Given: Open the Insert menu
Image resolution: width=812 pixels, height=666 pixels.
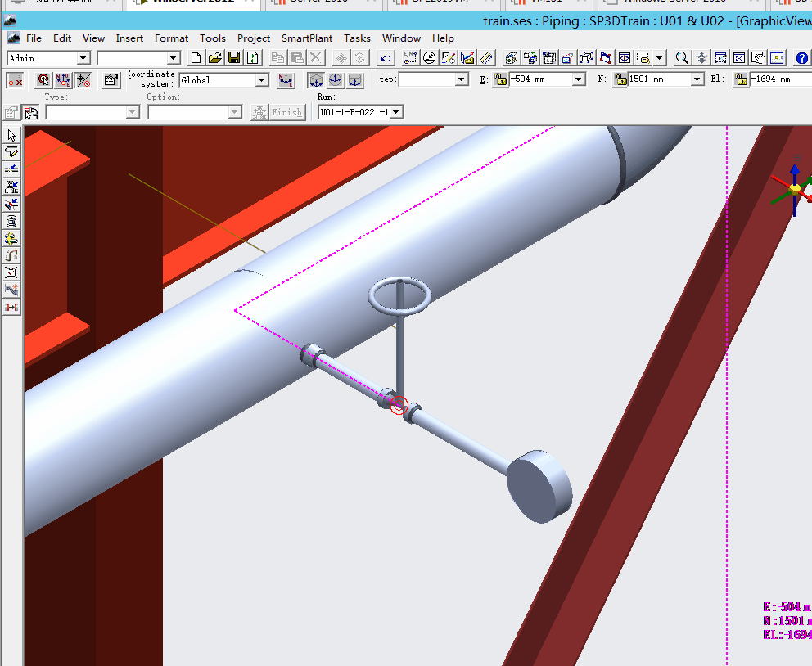Looking at the screenshot, I should point(129,38).
